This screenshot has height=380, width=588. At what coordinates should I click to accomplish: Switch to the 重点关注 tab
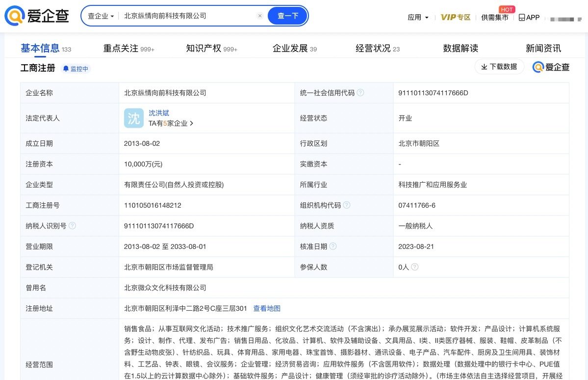tap(128, 49)
